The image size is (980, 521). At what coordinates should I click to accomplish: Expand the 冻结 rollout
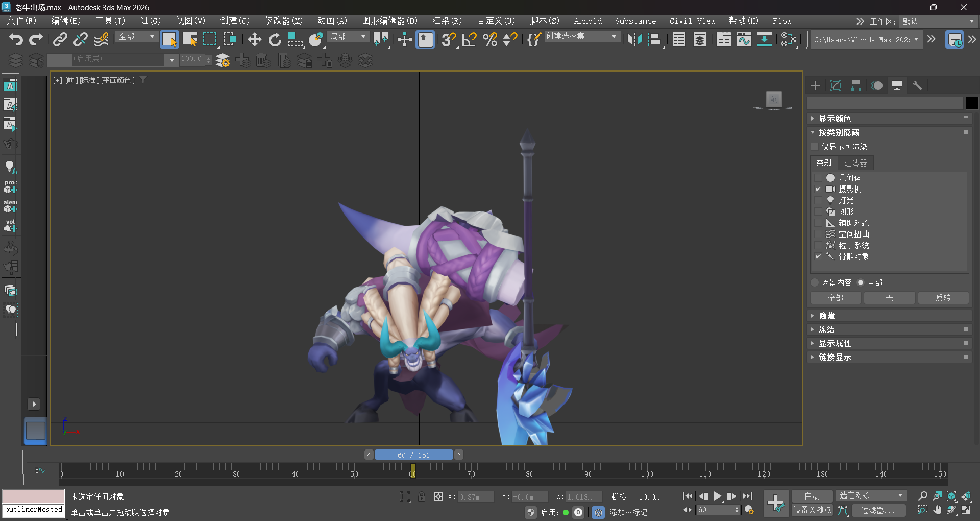pyautogui.click(x=889, y=329)
